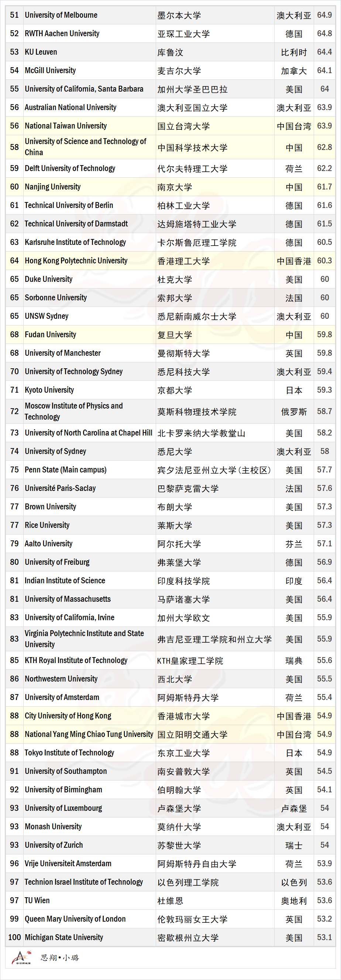Viewport: 341px width, 980px height.
Task: Click Hong Kong Polytechnic University
Action: [76, 260]
